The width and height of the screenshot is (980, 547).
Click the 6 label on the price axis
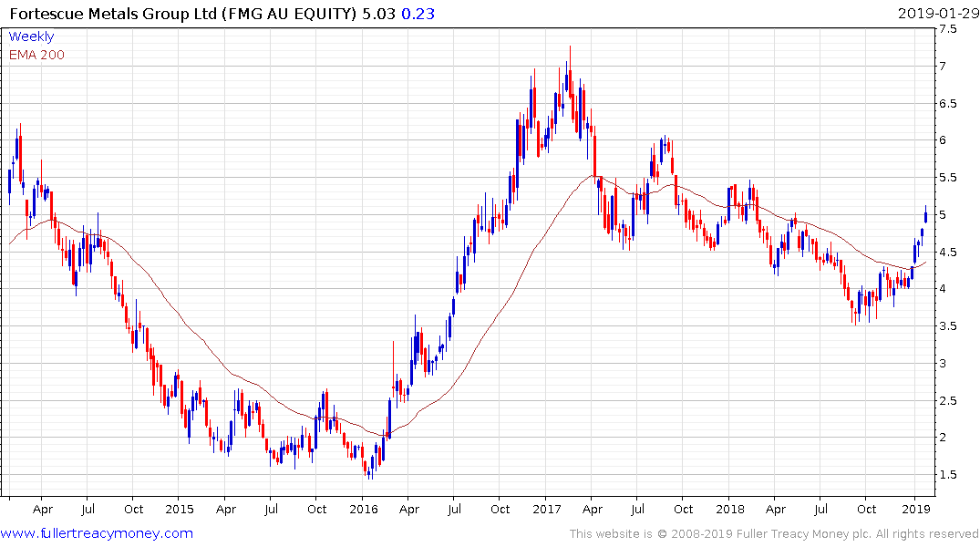tap(943, 140)
